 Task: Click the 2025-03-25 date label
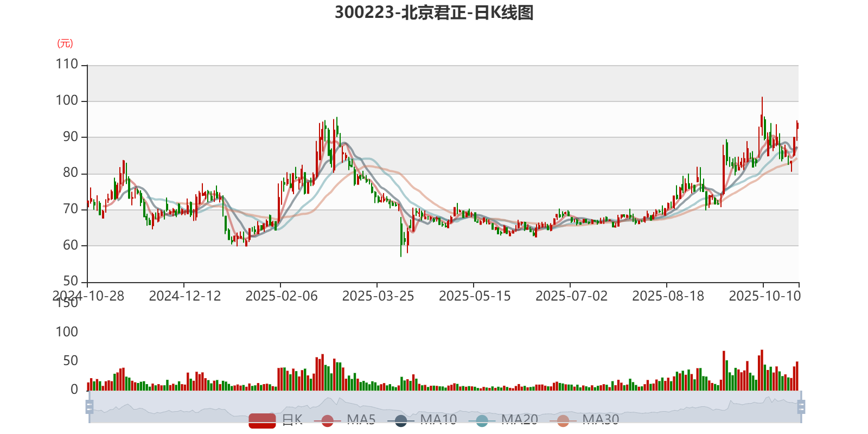[378, 296]
